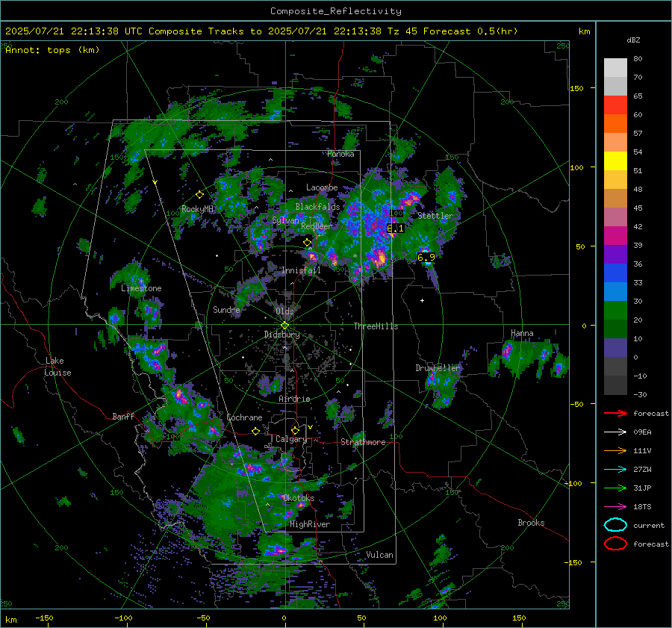This screenshot has width=672, height=628.
Task: Click the 100 tick on the right km axis
Action: tap(576, 167)
